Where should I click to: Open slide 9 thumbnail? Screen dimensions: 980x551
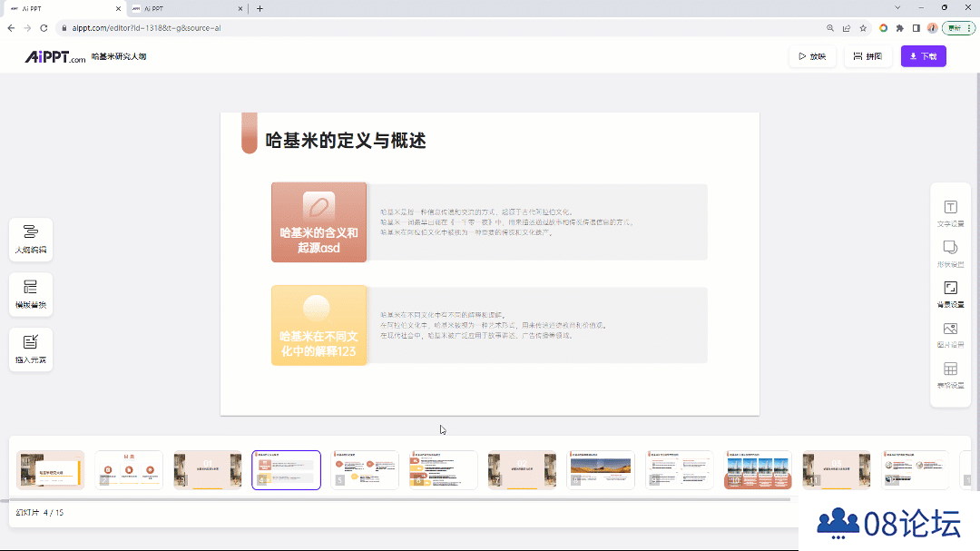click(680, 469)
